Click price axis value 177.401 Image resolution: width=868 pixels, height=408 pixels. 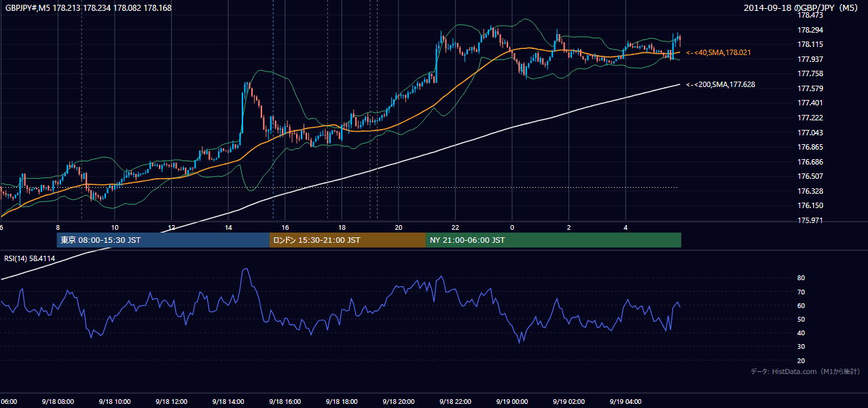click(x=810, y=103)
